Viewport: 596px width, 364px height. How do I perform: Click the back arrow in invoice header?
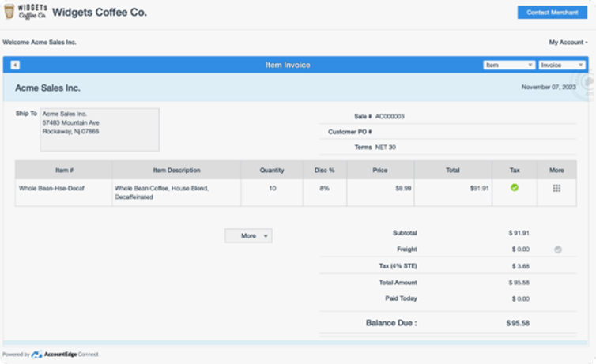15,65
